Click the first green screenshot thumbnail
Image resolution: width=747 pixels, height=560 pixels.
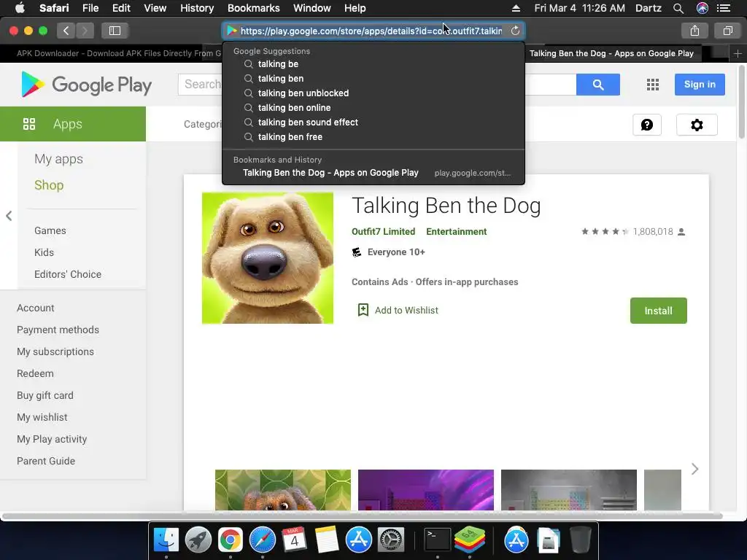pos(283,490)
